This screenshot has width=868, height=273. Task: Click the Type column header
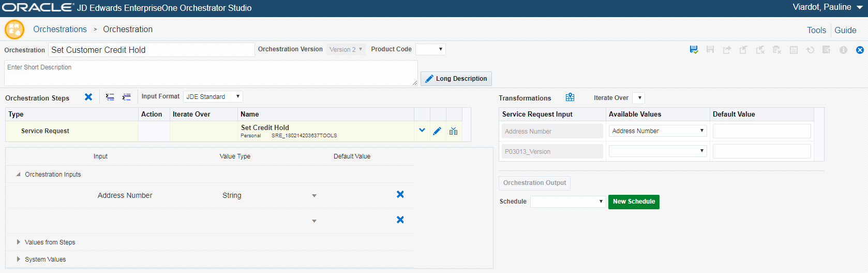pyautogui.click(x=72, y=114)
